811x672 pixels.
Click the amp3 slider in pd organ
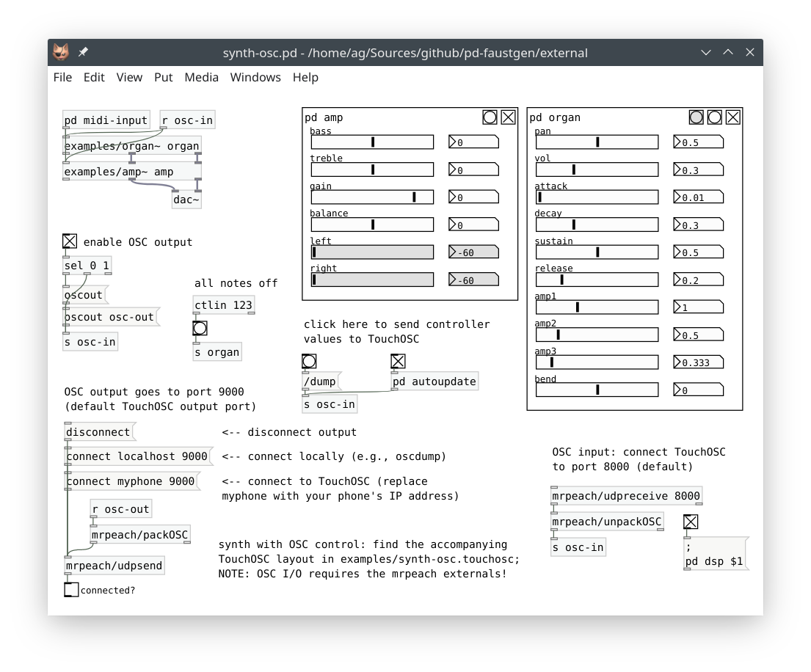coord(597,362)
